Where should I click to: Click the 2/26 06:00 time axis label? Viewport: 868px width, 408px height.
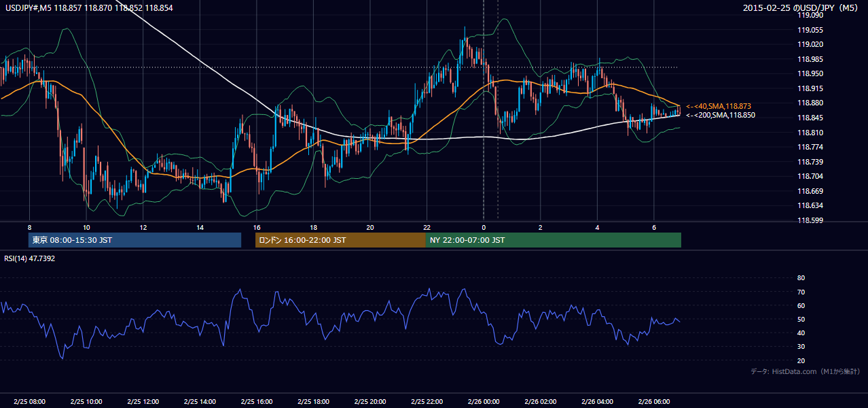(x=654, y=402)
